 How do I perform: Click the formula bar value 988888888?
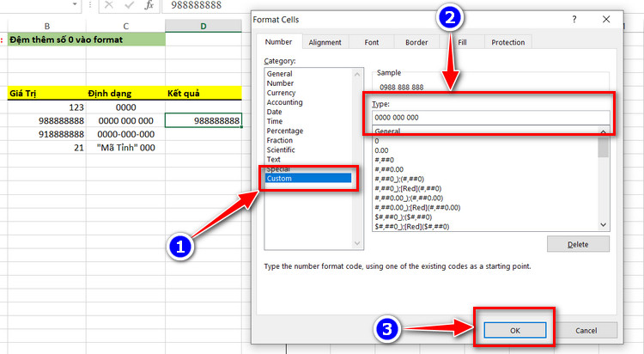point(197,5)
